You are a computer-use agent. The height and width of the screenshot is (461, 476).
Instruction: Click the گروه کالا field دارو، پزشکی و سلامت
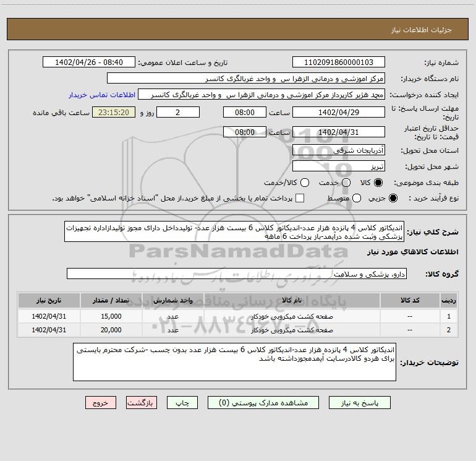[x=237, y=274]
